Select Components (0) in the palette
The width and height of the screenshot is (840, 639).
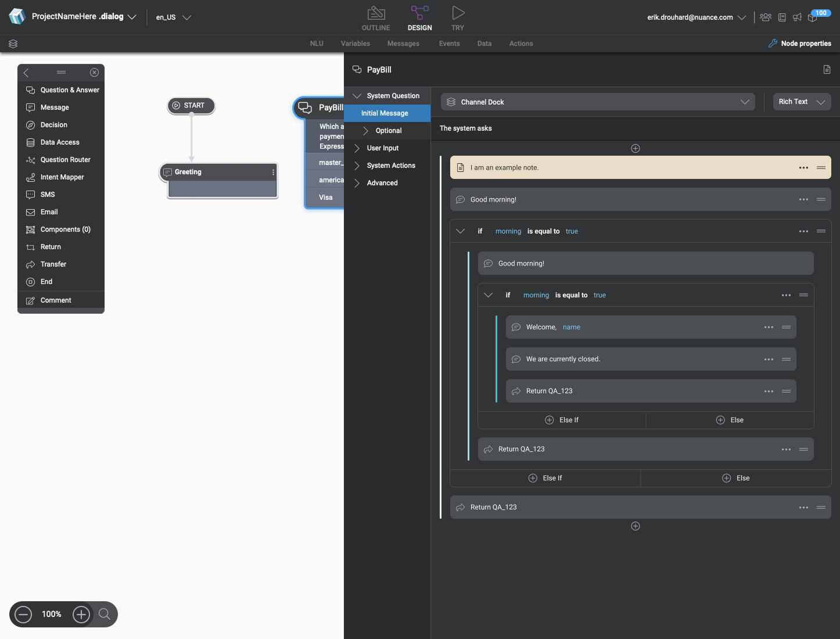(x=61, y=229)
